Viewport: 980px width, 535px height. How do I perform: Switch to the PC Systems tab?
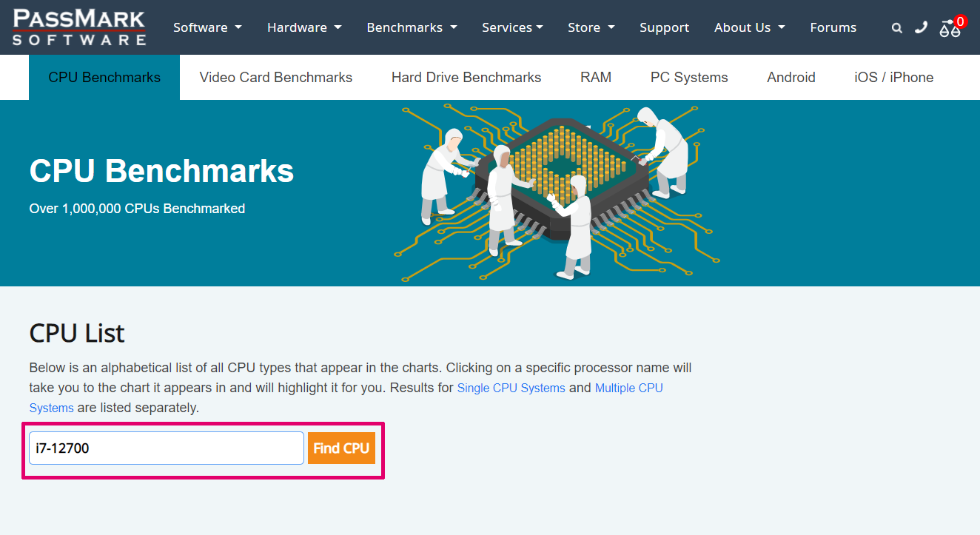(x=689, y=77)
